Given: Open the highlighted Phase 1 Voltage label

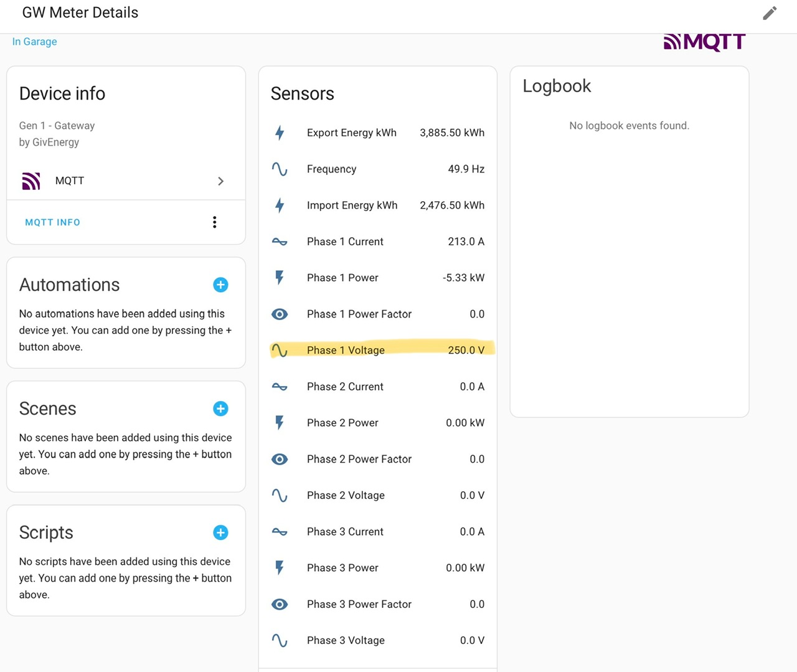Looking at the screenshot, I should [346, 350].
